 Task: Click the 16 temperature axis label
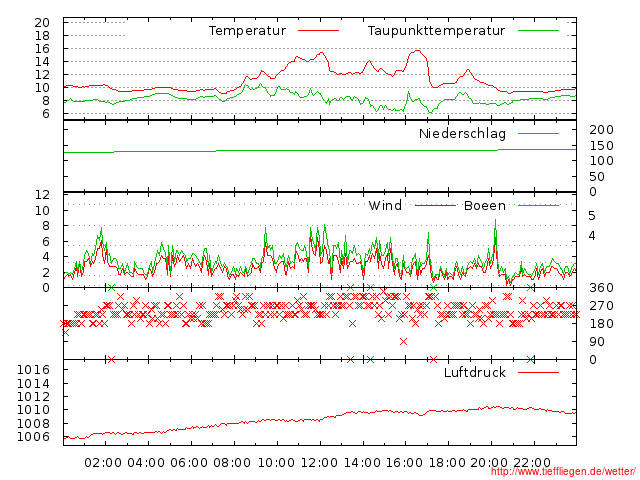point(42,49)
